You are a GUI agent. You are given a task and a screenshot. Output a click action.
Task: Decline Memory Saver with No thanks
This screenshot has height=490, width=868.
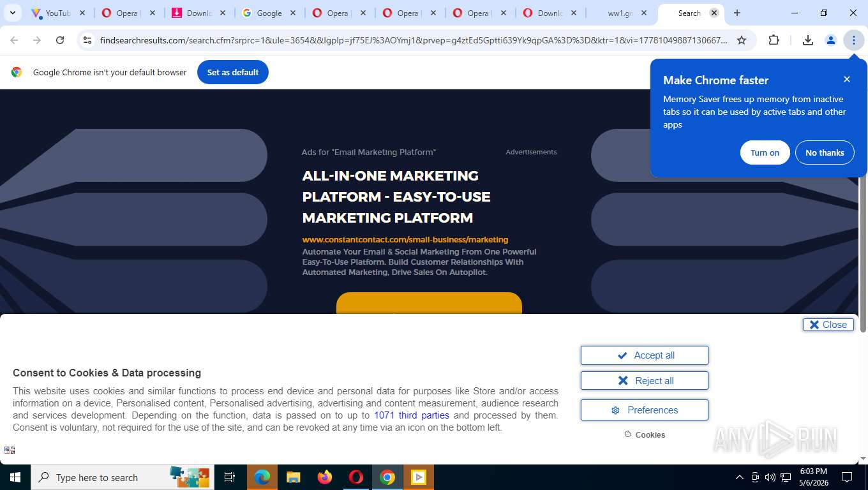click(x=825, y=152)
